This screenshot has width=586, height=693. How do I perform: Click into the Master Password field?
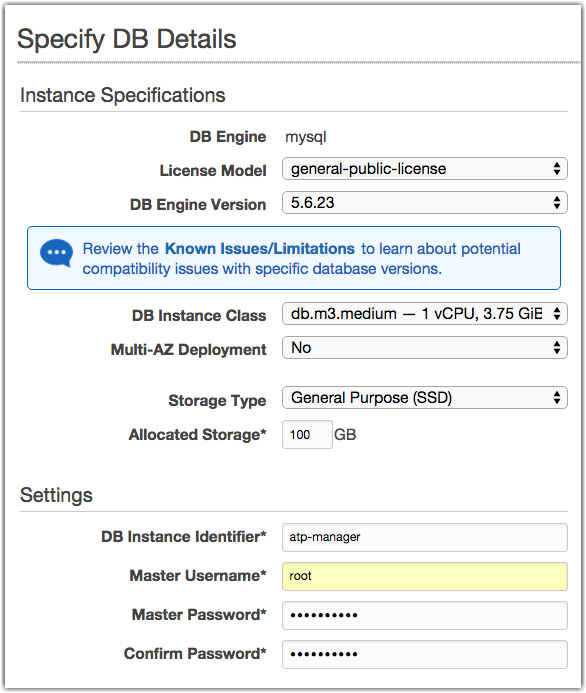[425, 615]
